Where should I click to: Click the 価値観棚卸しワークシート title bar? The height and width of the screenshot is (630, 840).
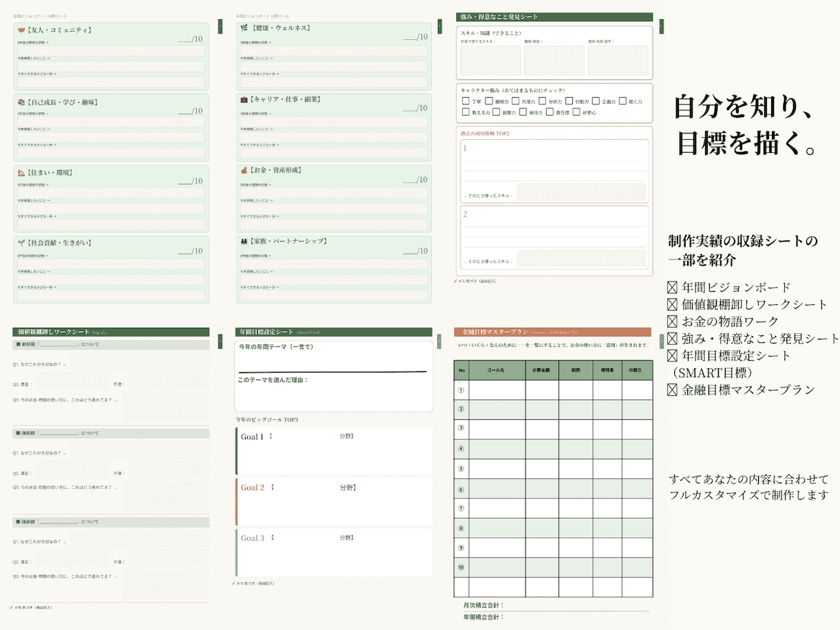pyautogui.click(x=111, y=332)
